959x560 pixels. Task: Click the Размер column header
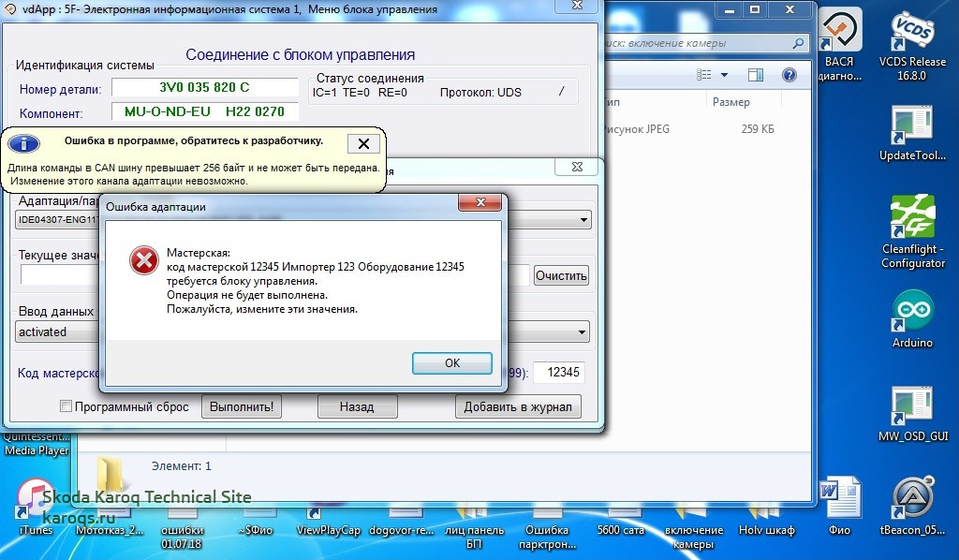pyautogui.click(x=730, y=101)
